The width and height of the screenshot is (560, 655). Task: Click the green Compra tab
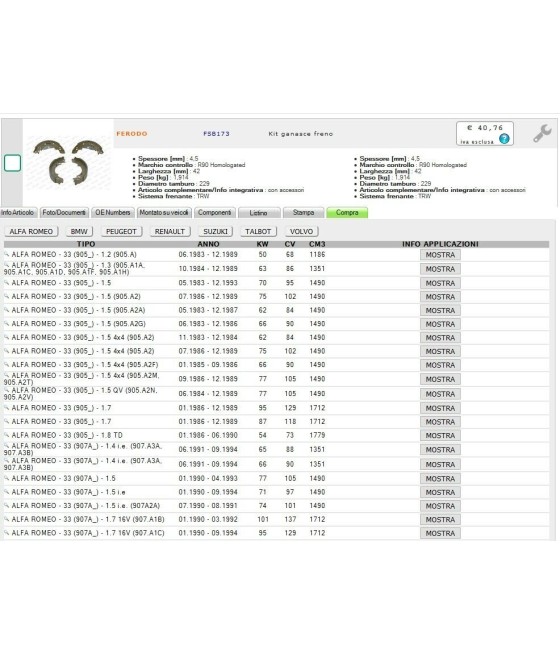tap(347, 213)
